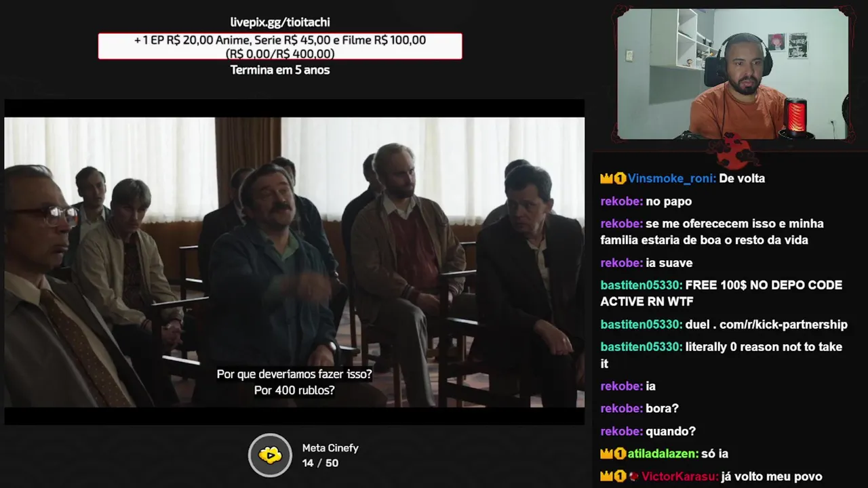The image size is (868, 488).
Task: Click the crown badge beside VictorKarasu
Action: [x=606, y=476]
